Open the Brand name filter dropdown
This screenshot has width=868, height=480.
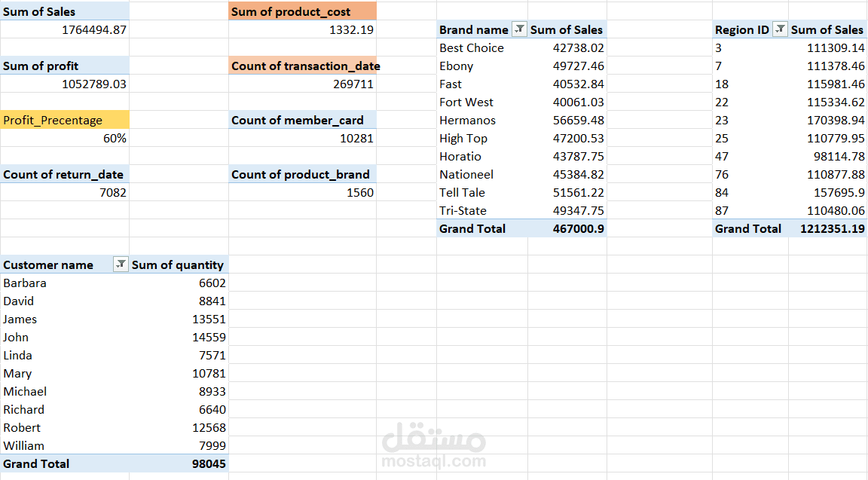(518, 29)
